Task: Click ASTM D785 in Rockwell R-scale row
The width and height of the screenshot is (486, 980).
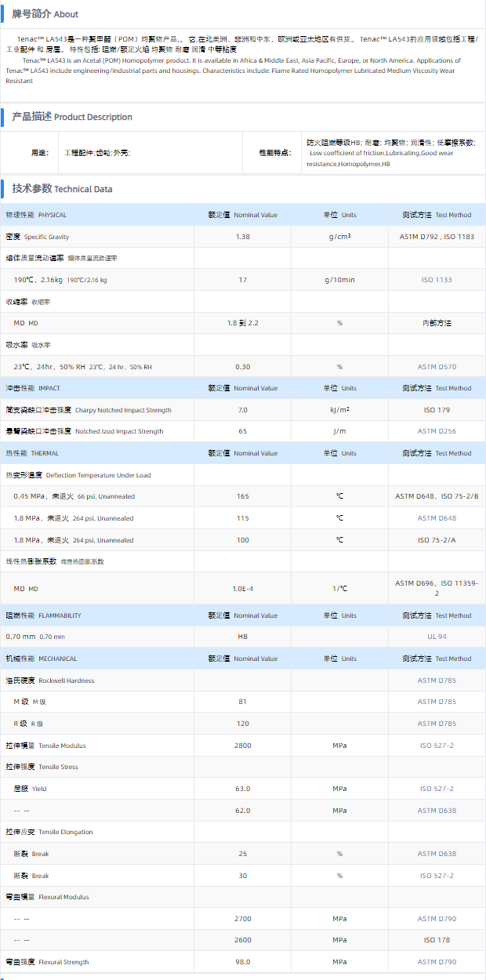Action: tap(437, 724)
